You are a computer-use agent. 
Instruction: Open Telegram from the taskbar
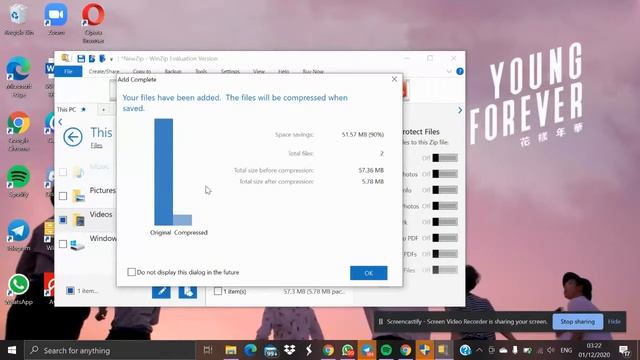pos(367,350)
